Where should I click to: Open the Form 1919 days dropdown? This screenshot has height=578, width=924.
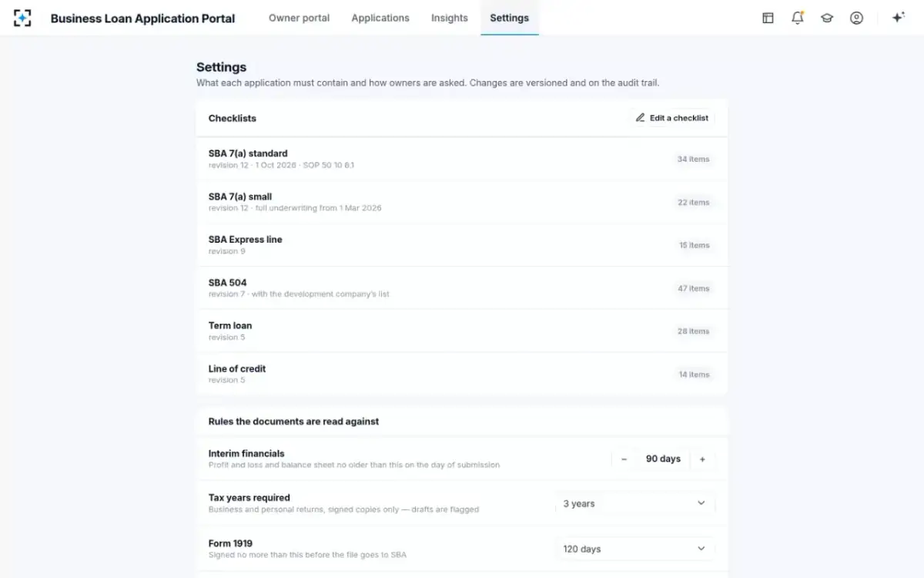click(634, 549)
